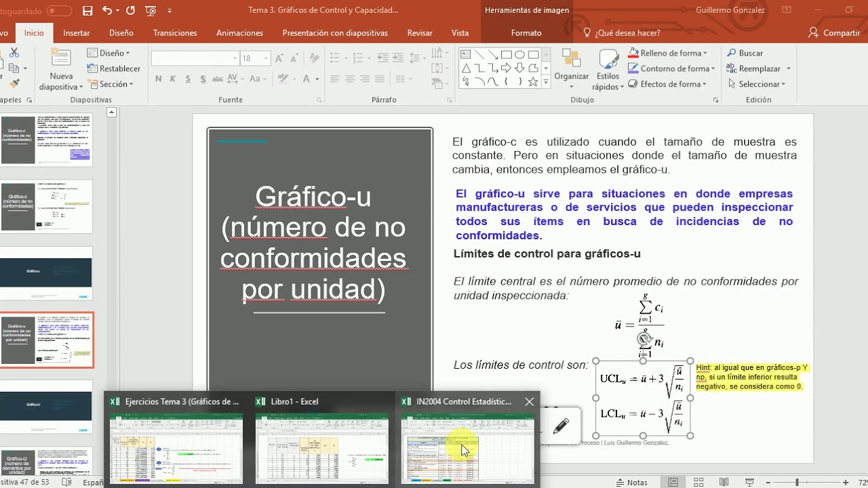Switch to the Insertar ribbon tab

77,33
